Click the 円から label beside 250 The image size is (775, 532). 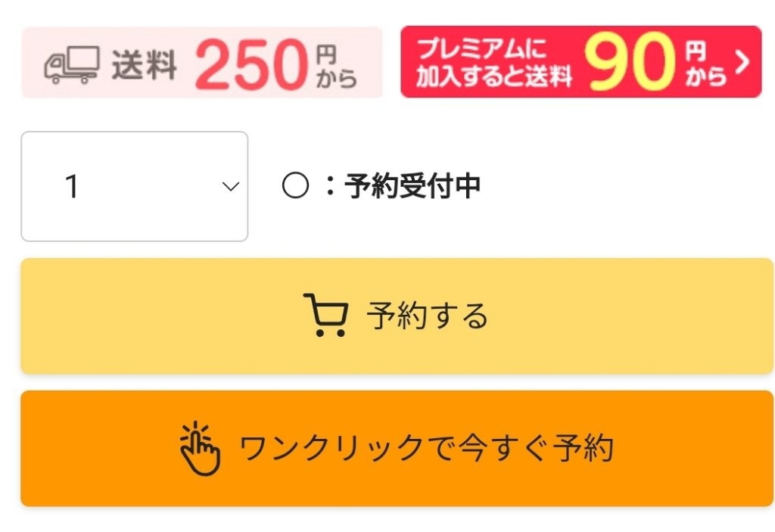tap(336, 67)
